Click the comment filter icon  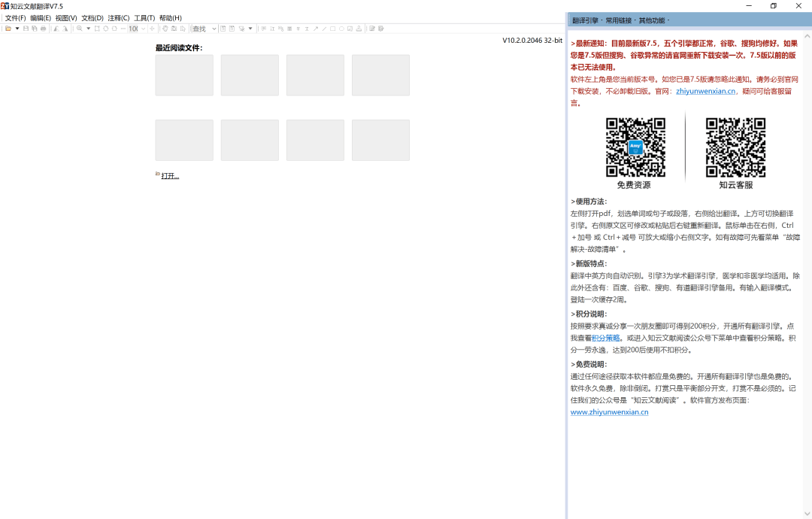click(241, 29)
